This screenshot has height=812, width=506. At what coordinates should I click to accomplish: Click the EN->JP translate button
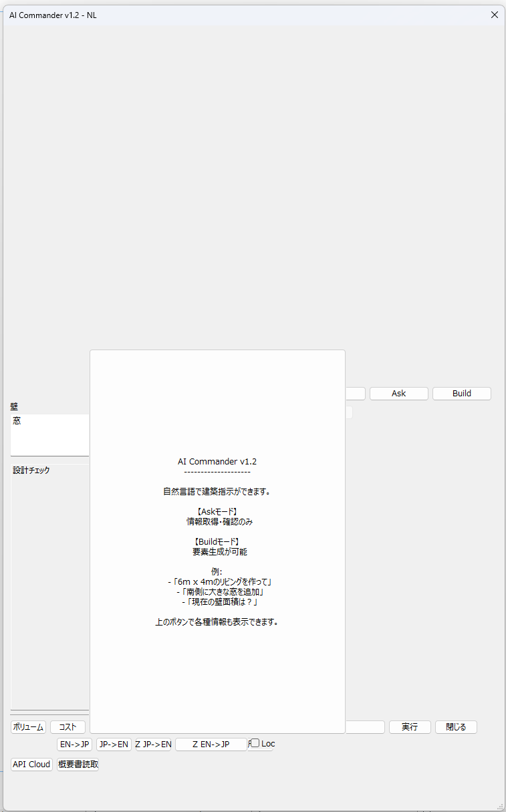[74, 745]
